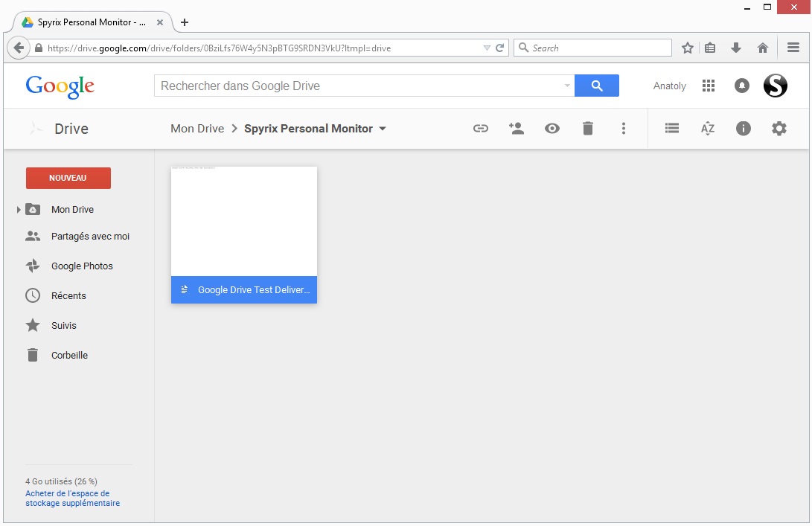Open the Google apps grid

pos(708,86)
